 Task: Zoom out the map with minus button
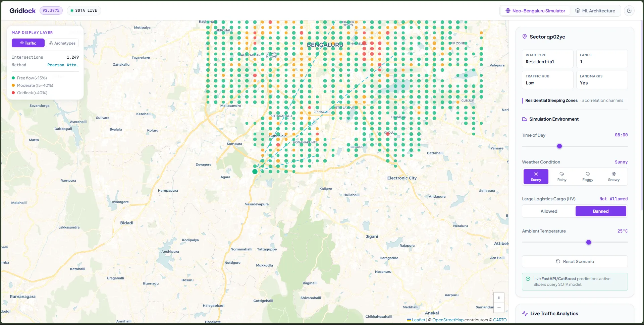(499, 308)
